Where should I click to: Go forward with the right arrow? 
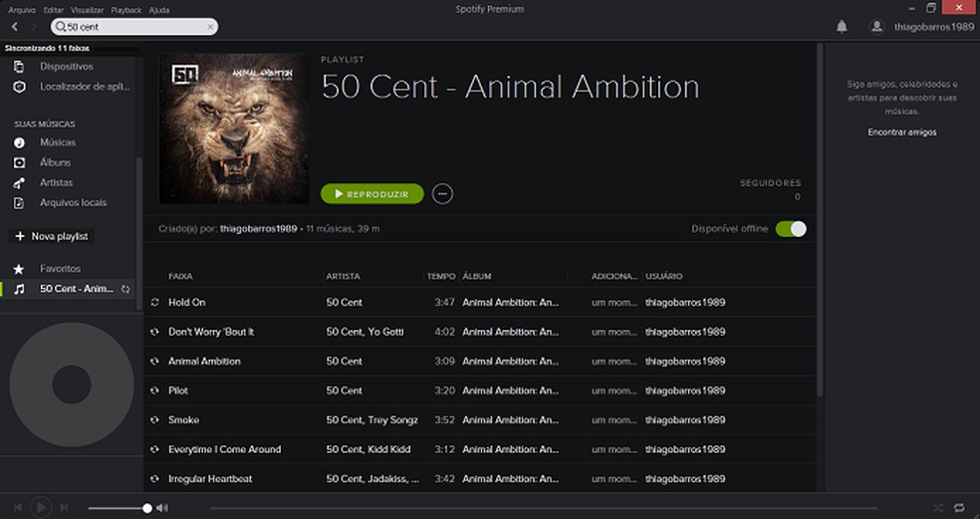pyautogui.click(x=35, y=27)
